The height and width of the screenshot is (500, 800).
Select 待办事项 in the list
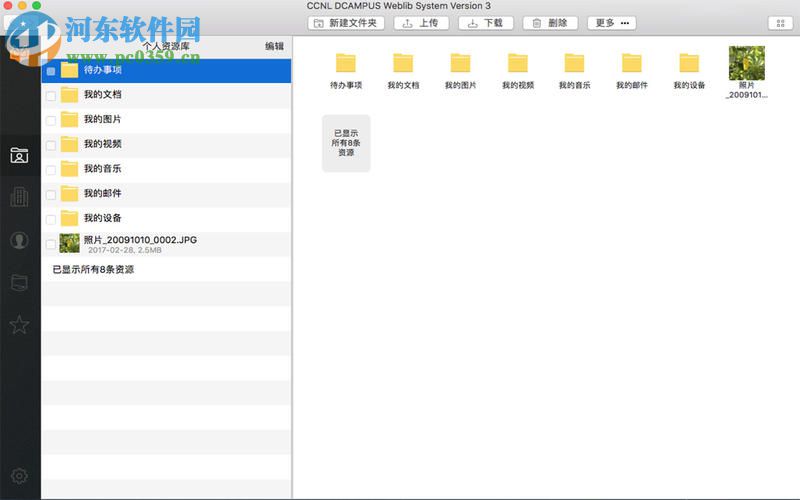[166, 70]
